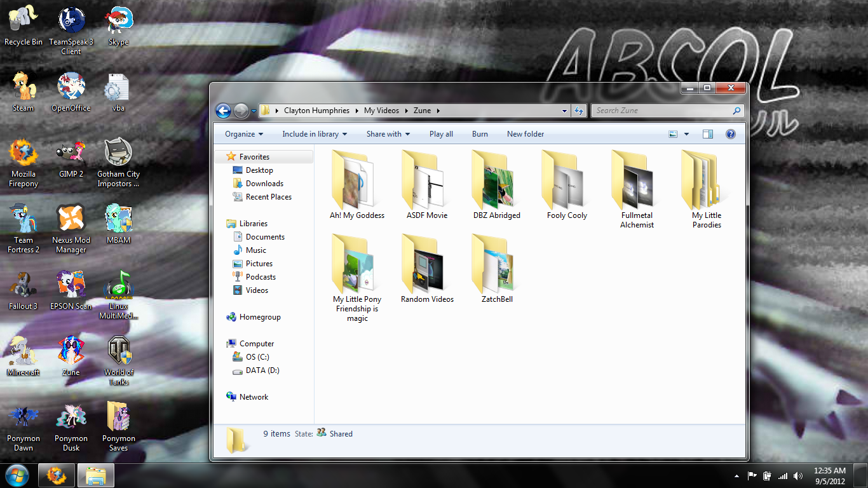This screenshot has width=868, height=488.
Task: Select the Ponymon Dusk desktop icon
Action: point(71,427)
